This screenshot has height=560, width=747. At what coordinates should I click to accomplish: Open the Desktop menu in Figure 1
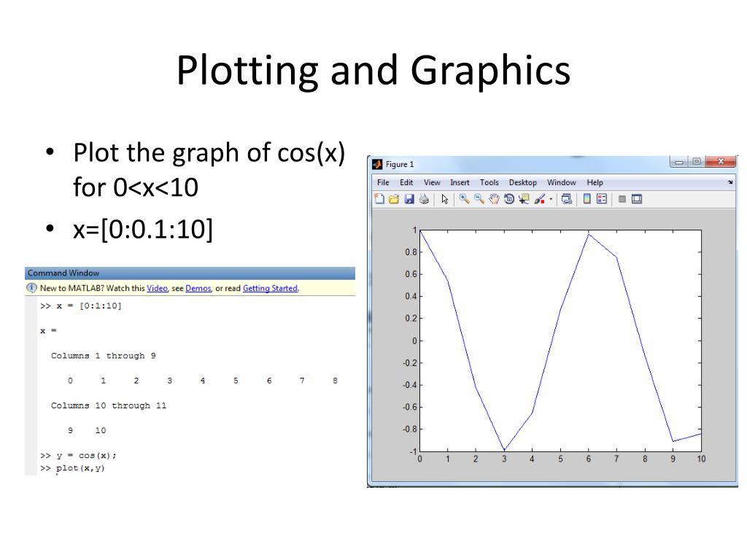pyautogui.click(x=522, y=182)
